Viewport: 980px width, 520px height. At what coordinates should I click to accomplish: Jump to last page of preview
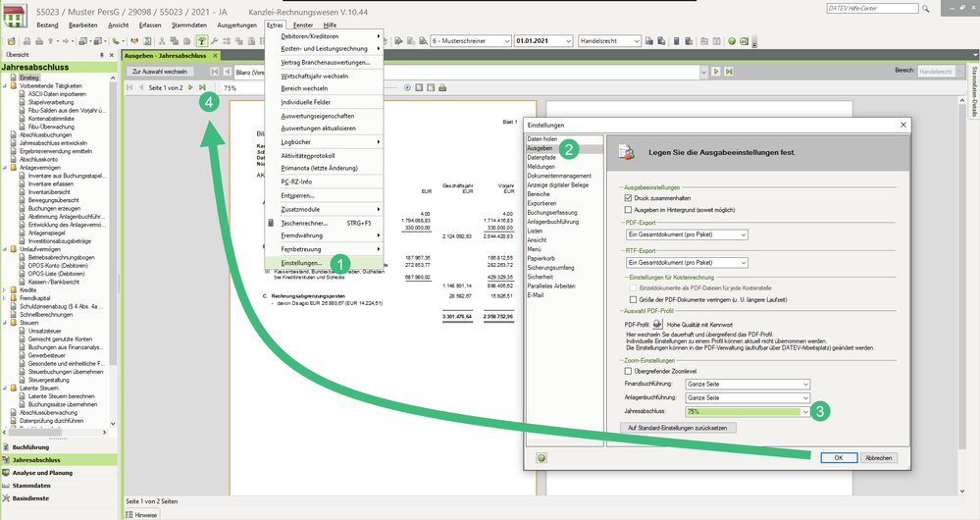coord(202,88)
